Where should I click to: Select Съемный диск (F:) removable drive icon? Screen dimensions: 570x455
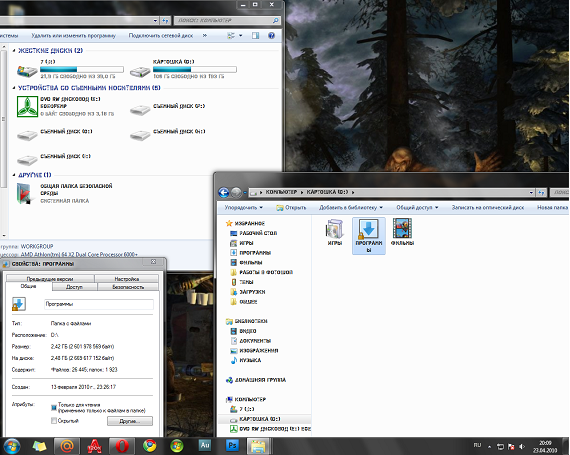(140, 109)
